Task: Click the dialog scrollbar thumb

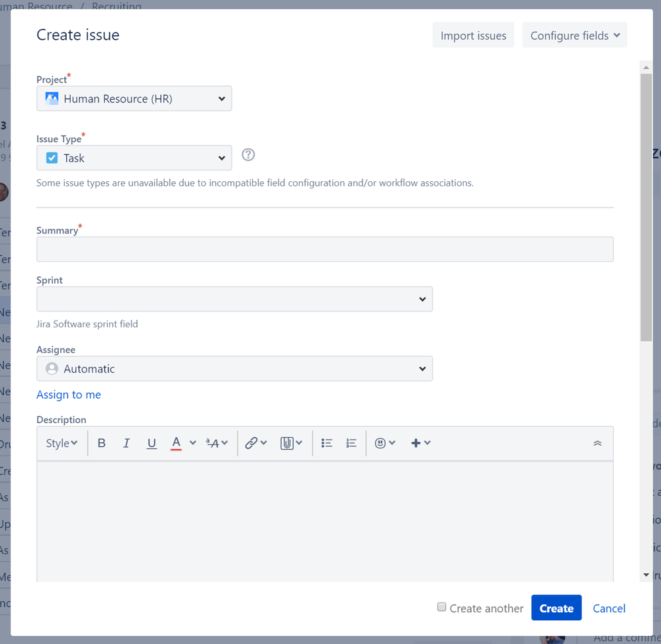Action: [646, 208]
